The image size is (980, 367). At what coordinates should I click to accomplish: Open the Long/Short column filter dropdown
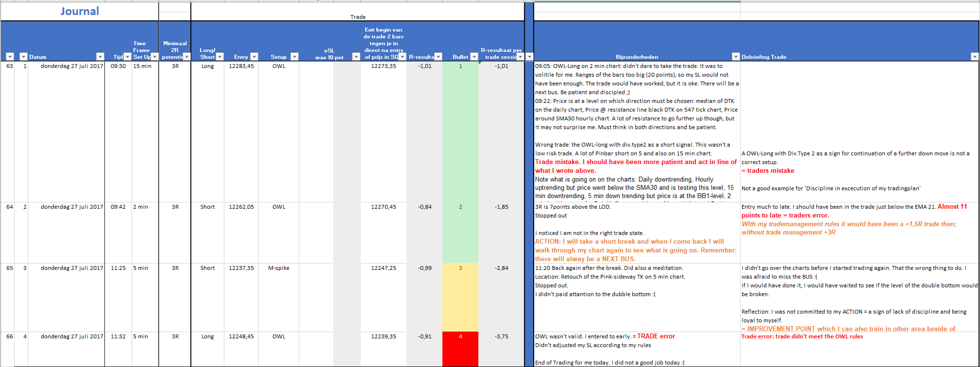pyautogui.click(x=220, y=57)
